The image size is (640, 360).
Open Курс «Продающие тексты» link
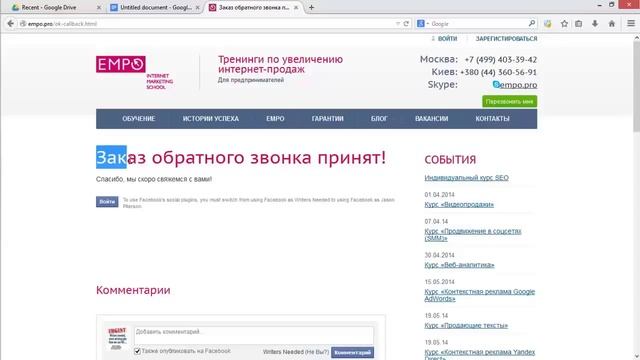click(466, 325)
